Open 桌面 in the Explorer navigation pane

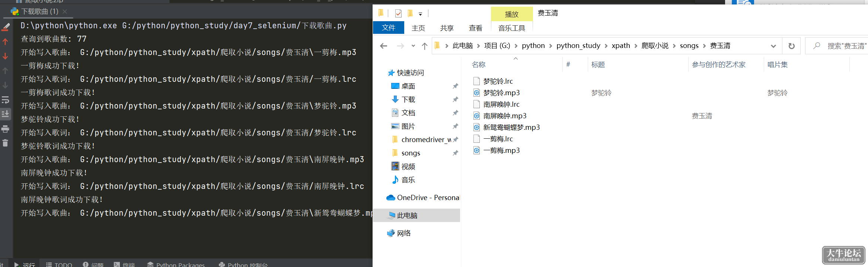coord(408,86)
